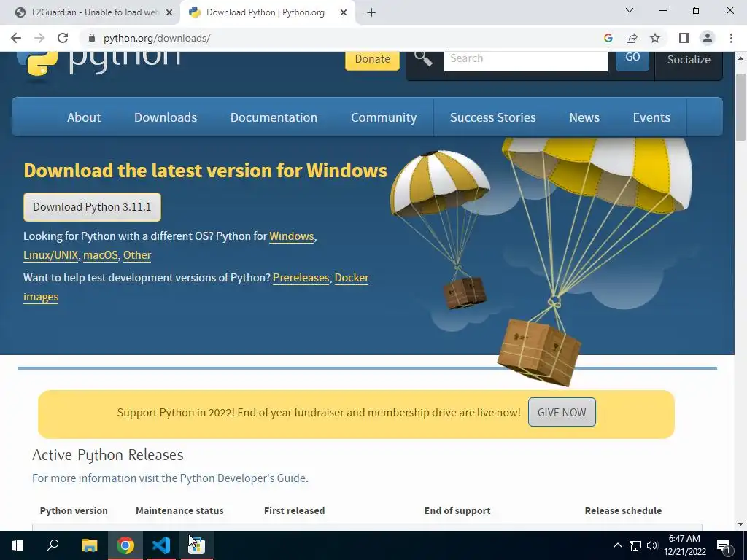
Task: Click the Google icon in address bar
Action: 608,38
